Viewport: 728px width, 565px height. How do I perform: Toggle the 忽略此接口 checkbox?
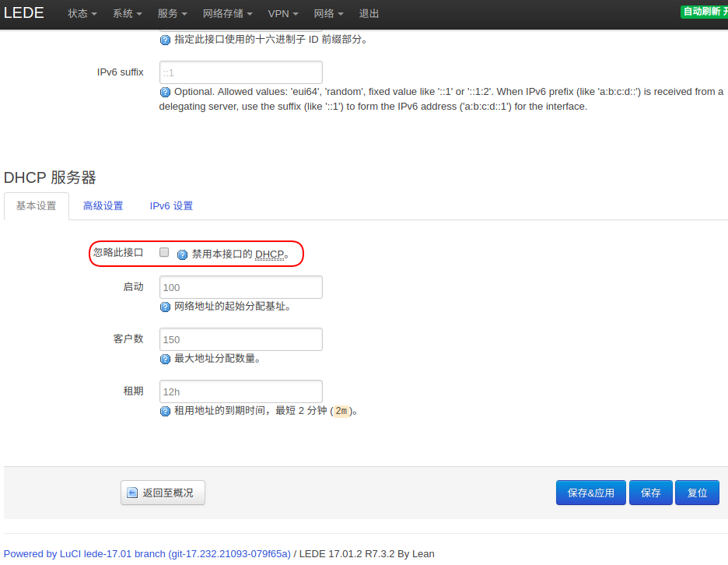click(x=164, y=253)
